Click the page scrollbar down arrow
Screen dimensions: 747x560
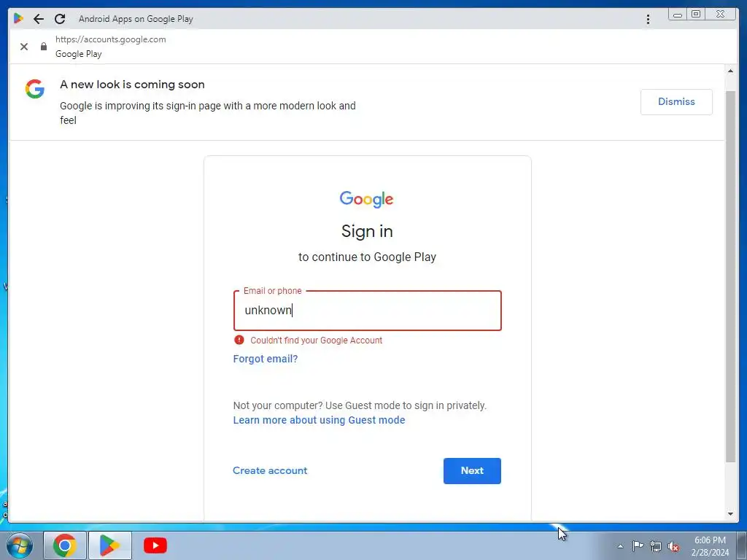tap(730, 514)
